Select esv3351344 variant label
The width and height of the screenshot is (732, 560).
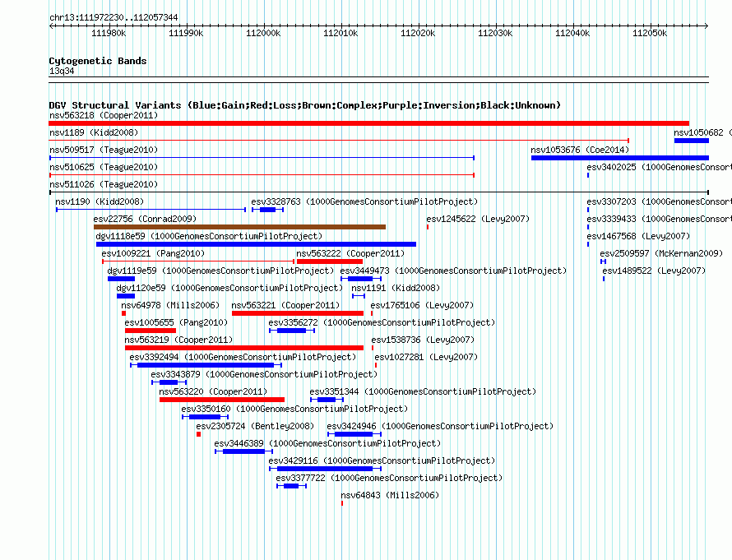point(423,391)
